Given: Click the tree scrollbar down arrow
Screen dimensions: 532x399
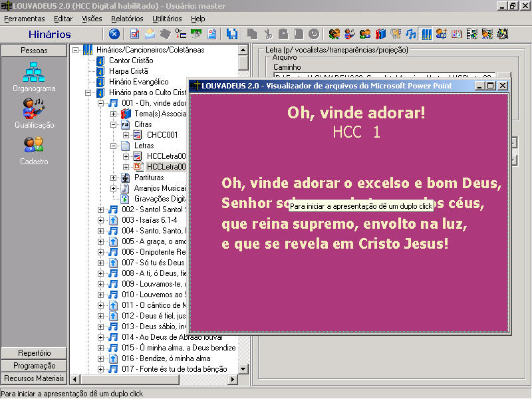Looking at the screenshot, I should point(243,369).
